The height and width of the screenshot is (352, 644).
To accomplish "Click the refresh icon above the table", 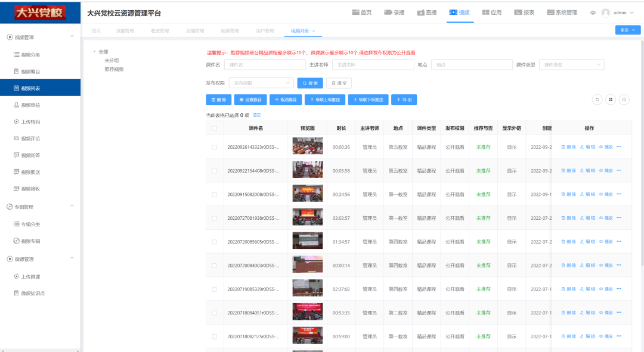I will tap(597, 99).
